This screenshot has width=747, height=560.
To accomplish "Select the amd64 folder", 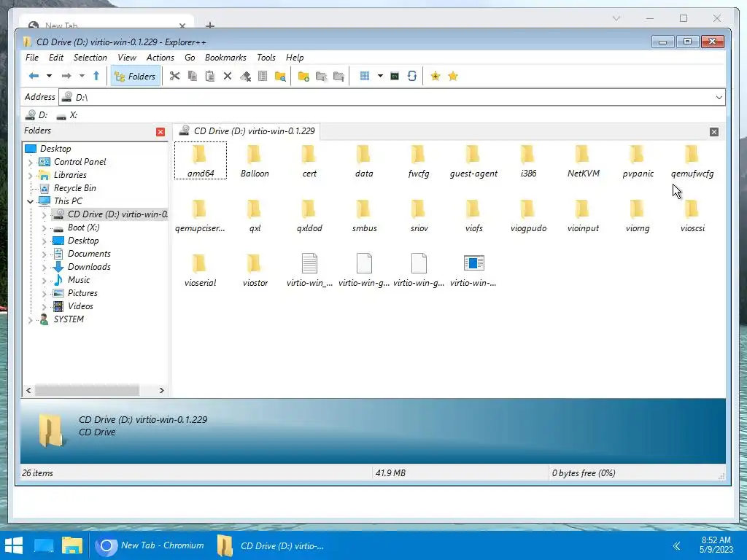I will (201, 161).
